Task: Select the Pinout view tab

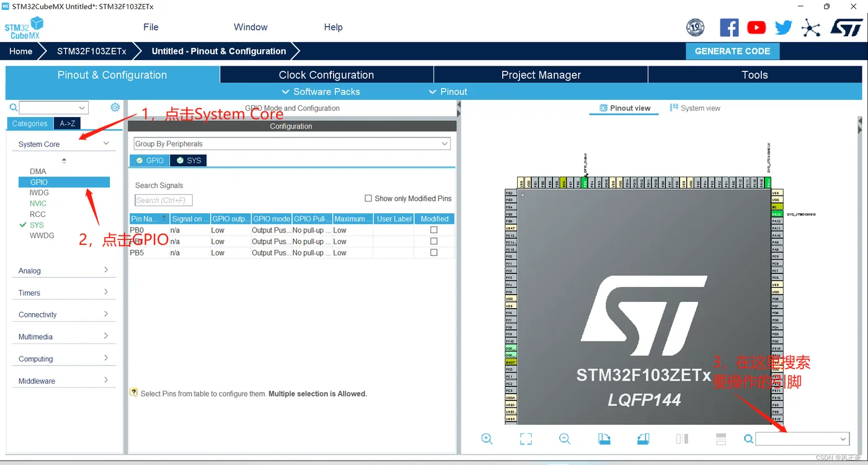Action: tap(624, 108)
